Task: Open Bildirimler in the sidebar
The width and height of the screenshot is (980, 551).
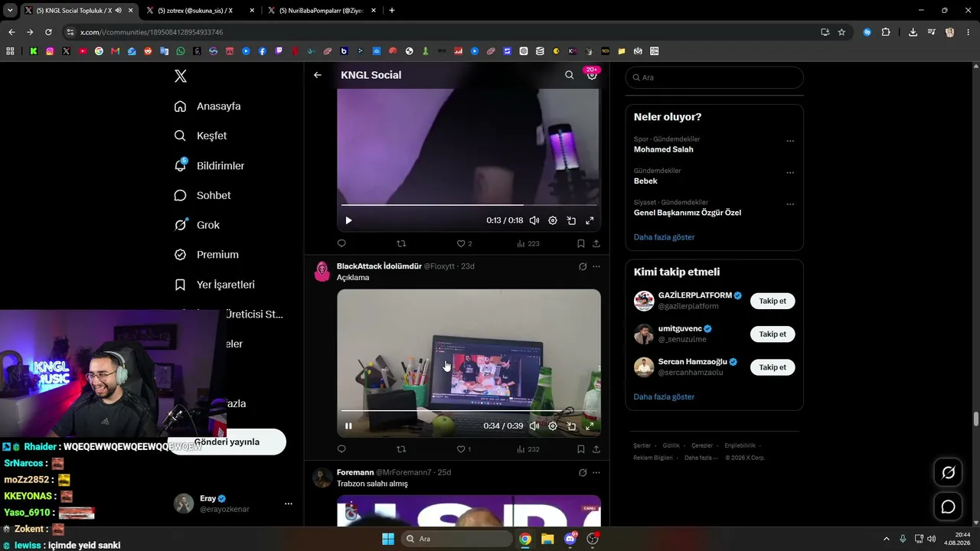Action: point(209,165)
